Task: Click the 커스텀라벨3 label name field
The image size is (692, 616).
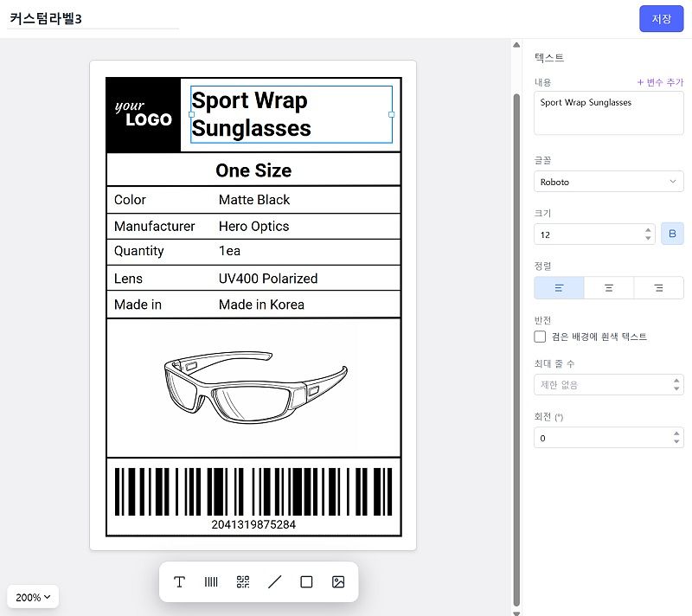Action: click(x=93, y=18)
